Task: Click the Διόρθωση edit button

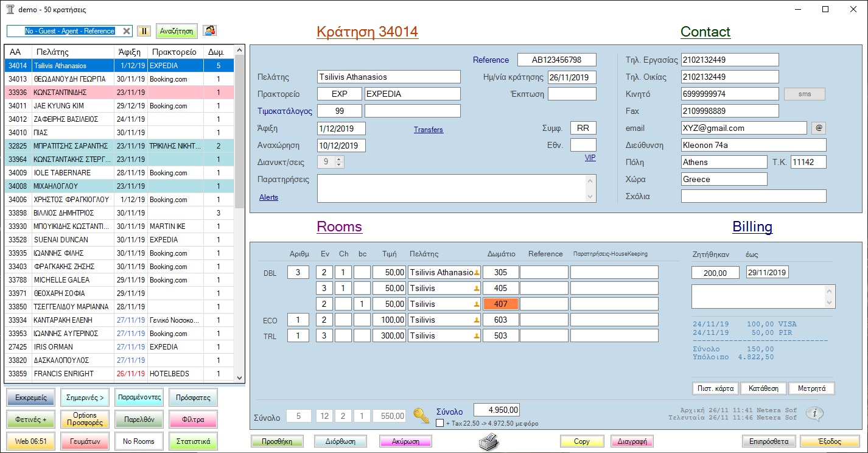Action: [340, 441]
